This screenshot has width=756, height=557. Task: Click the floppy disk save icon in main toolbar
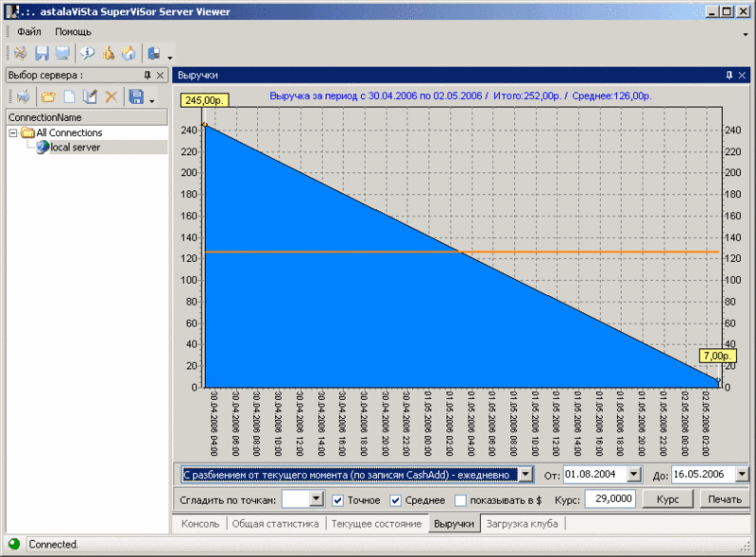coord(42,53)
